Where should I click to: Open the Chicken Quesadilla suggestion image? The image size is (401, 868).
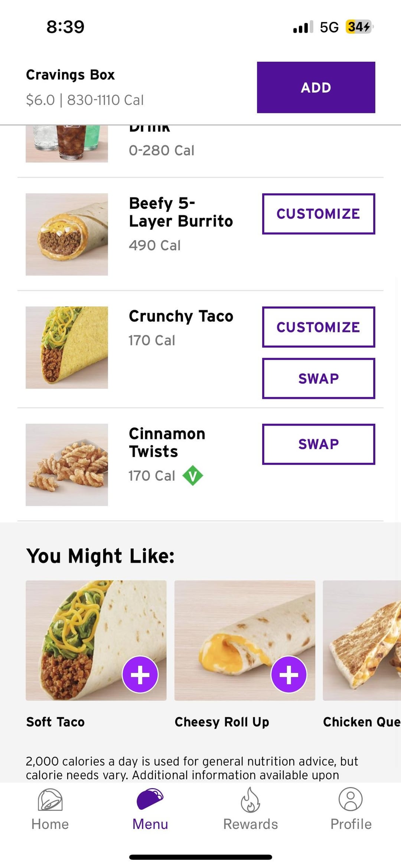coord(362,641)
